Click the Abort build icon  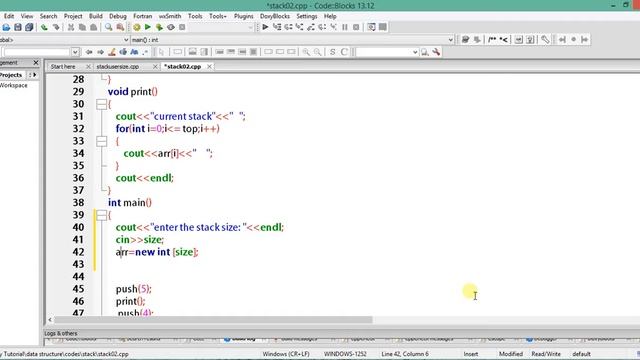coord(182,27)
